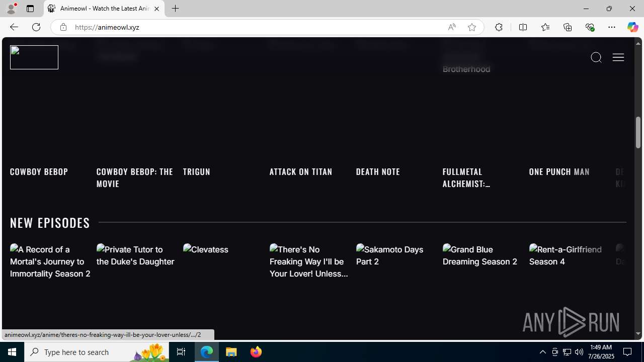The image size is (644, 362).
Task: Open A Record of a Mortal's Journey episode
Action: [x=50, y=261]
